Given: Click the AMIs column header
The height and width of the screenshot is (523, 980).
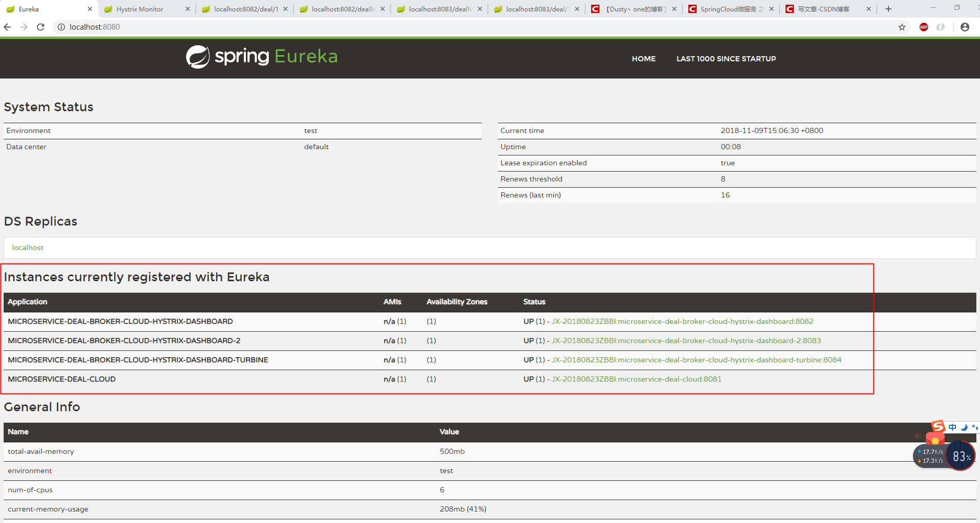Looking at the screenshot, I should (x=393, y=302).
